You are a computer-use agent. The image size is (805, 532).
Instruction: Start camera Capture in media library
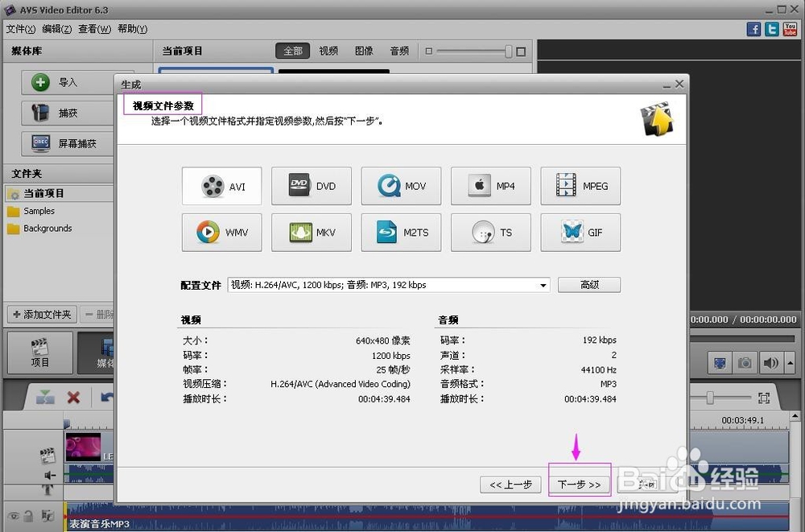[x=68, y=113]
